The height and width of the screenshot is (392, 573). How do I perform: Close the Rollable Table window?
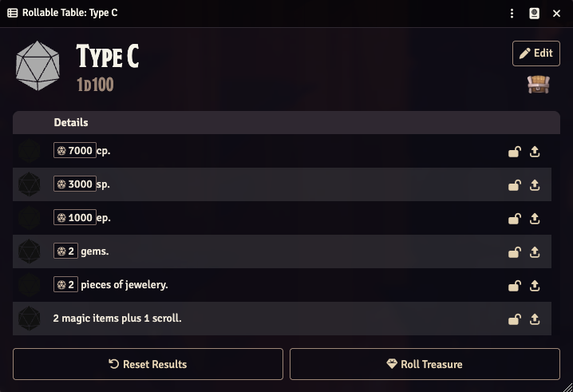pos(556,14)
